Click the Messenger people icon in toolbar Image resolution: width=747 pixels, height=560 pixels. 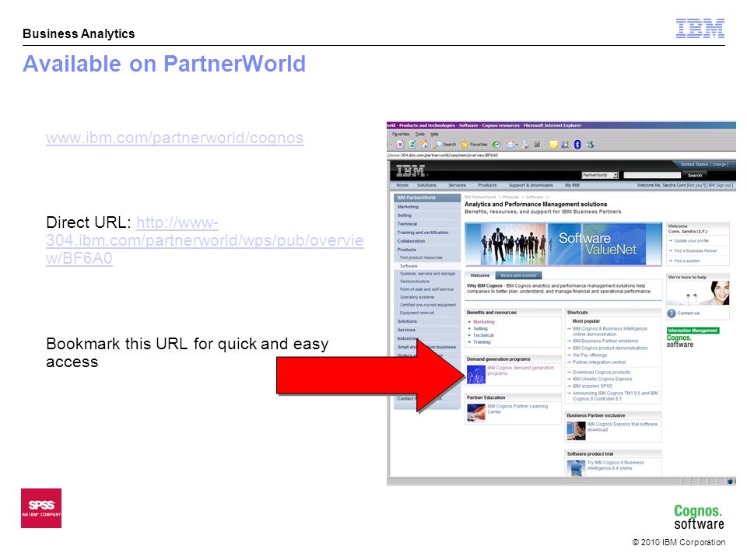590,145
